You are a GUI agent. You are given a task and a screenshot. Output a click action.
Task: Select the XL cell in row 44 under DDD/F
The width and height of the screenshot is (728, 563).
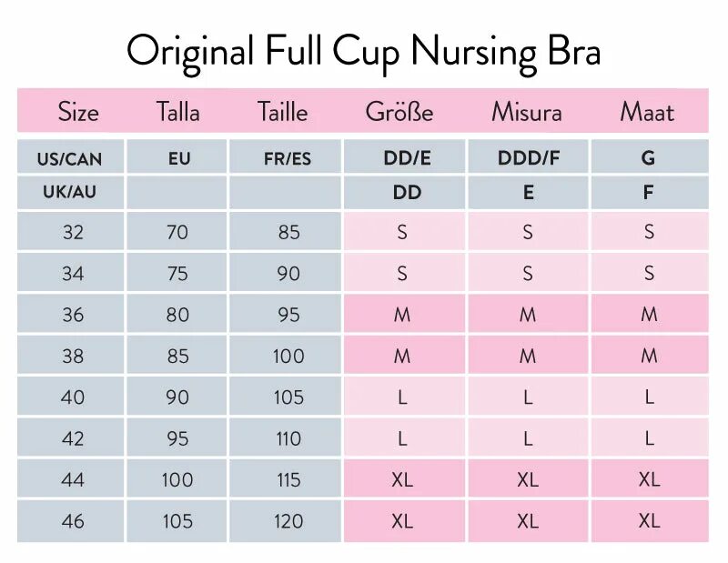coord(529,479)
